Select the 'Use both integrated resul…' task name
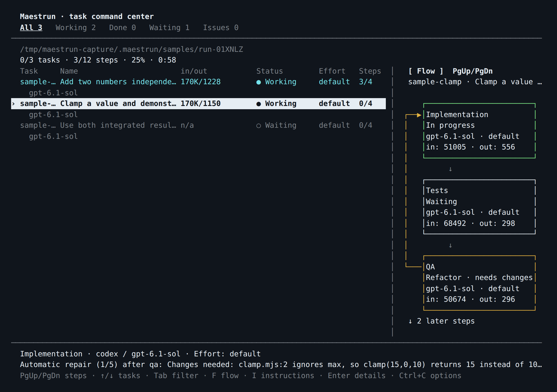 click(118, 125)
